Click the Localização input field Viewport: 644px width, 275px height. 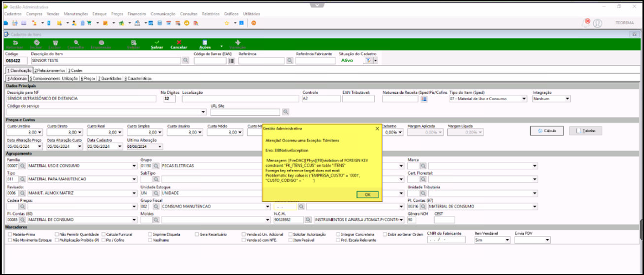click(240, 99)
